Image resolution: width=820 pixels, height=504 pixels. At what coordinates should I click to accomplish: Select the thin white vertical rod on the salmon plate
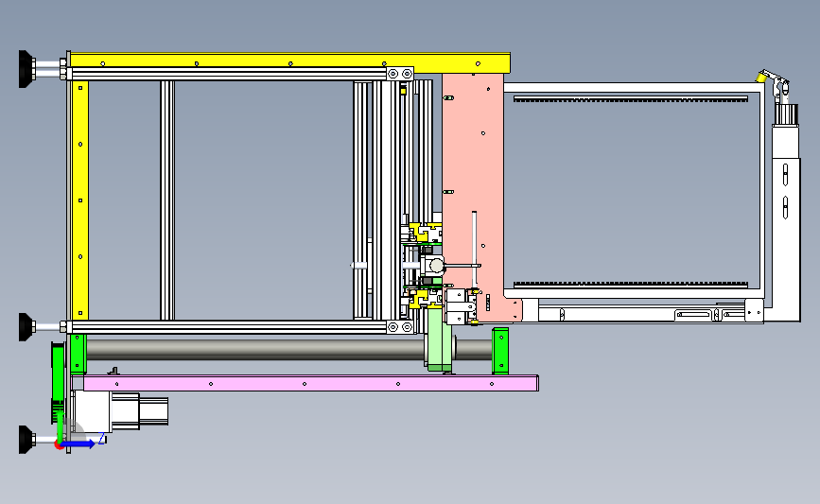475,250
